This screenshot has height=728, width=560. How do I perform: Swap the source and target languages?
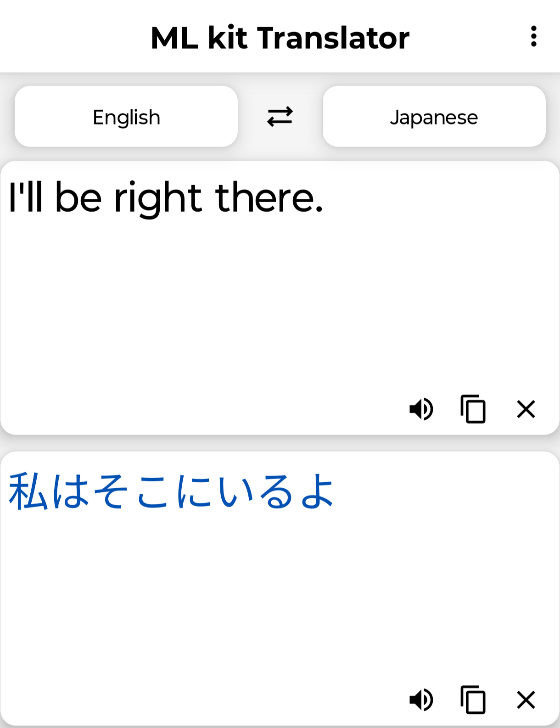(280, 117)
